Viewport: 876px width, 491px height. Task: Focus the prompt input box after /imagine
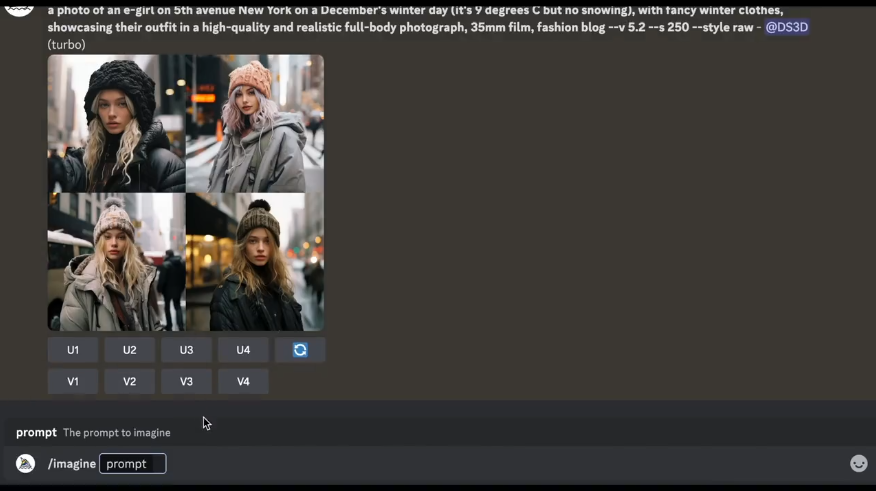[132, 464]
